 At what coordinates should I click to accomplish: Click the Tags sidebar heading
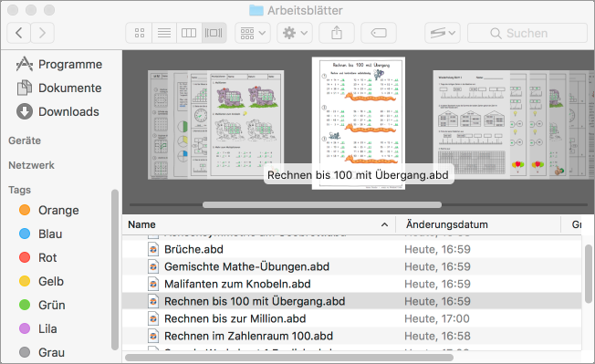(x=20, y=190)
